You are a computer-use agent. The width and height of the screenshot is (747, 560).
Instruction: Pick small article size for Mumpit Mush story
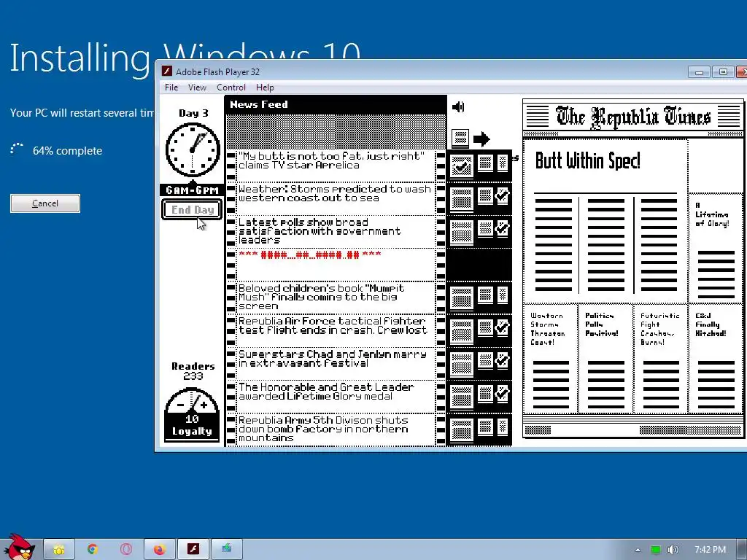click(503, 295)
